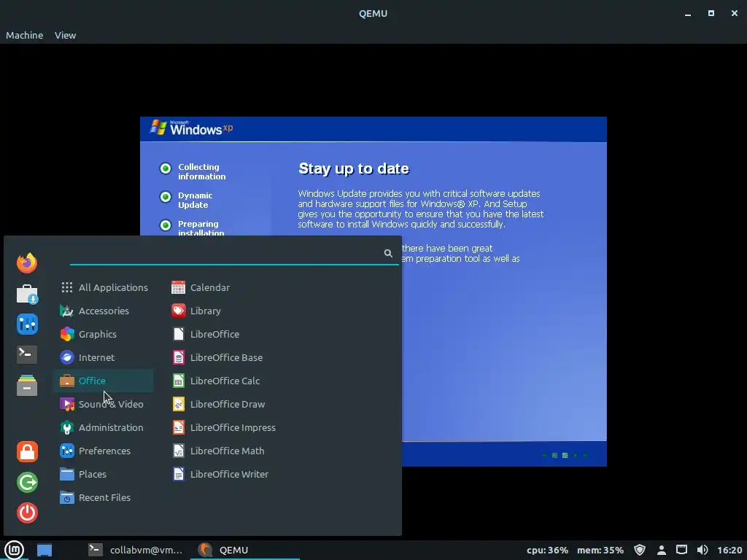Open Firefox from the menu favorites
The height and width of the screenshot is (560, 747).
click(x=27, y=262)
